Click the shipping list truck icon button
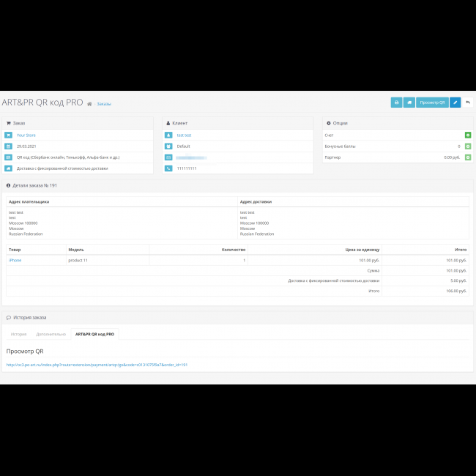Screen dimensions: 476x476 (409, 103)
